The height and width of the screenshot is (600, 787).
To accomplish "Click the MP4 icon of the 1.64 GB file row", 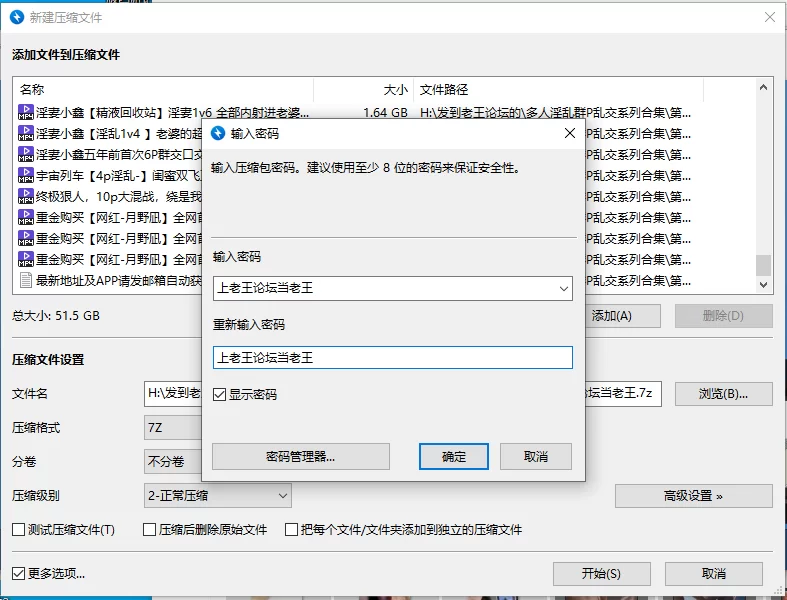I will 26,112.
